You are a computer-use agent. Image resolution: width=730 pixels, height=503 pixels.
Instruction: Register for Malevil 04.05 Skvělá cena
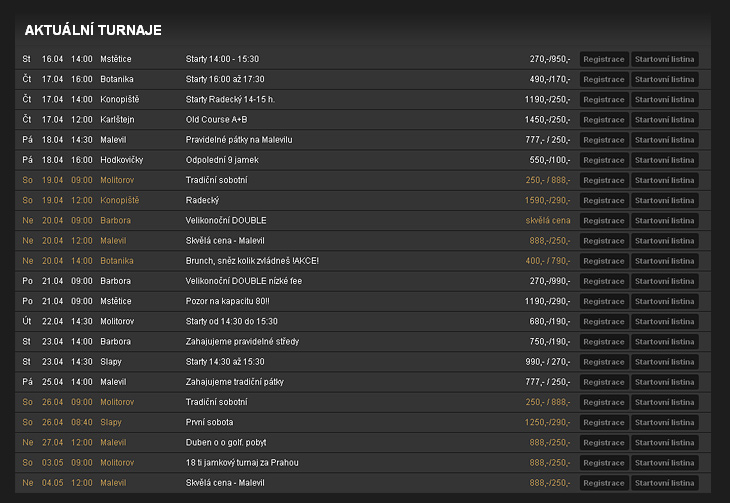[x=604, y=483]
